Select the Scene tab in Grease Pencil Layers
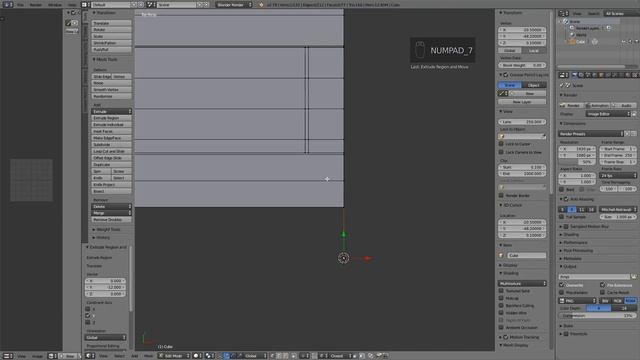The image size is (640, 360). 510,85
